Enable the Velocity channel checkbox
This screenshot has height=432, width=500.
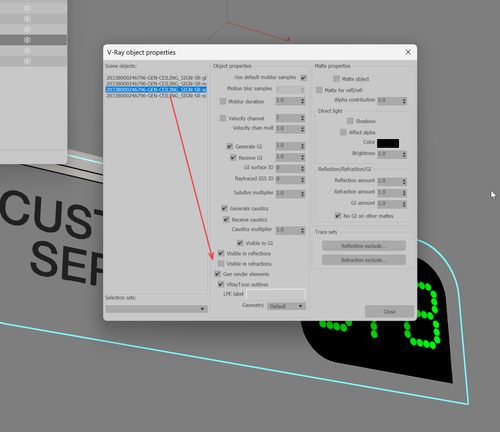[x=223, y=118]
